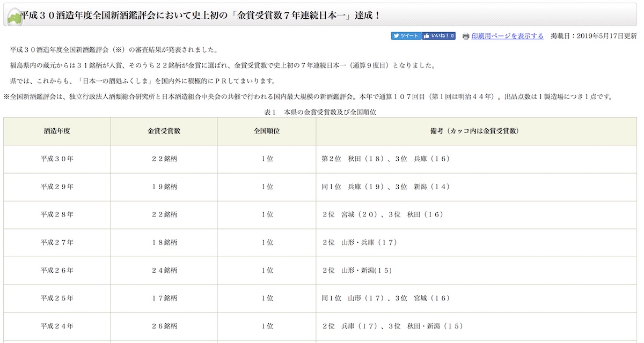This screenshot has width=644, height=343.
Task: Click the ２２銘柄 cell in the 平成３０年 row
Action: [164, 159]
